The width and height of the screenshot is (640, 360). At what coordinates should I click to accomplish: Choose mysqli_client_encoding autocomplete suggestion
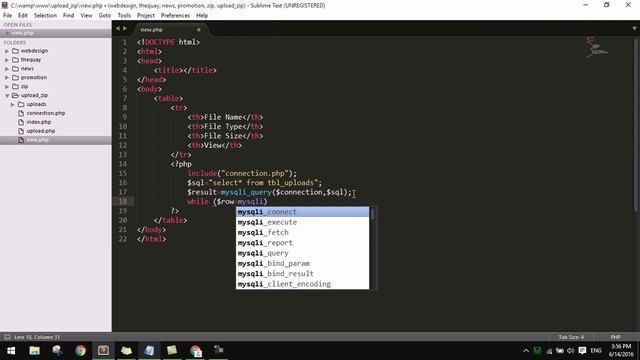tap(302, 284)
